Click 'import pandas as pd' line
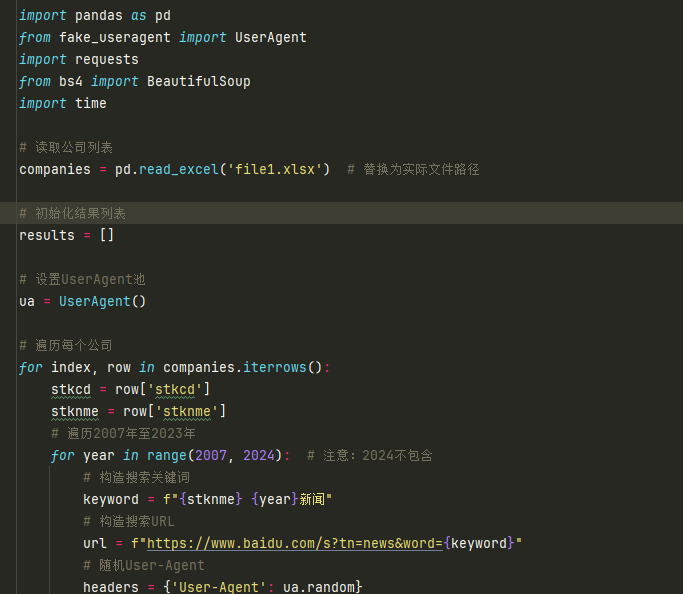Screen dimensions: 683x594 coord(95,16)
